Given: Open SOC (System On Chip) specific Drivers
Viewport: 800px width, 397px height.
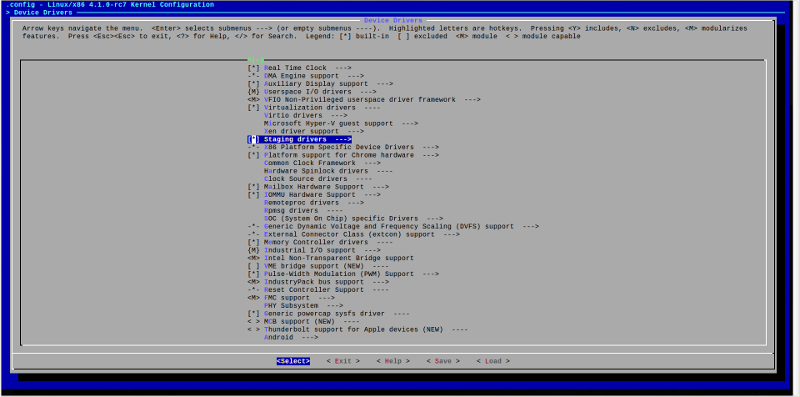Looking at the screenshot, I should click(354, 218).
